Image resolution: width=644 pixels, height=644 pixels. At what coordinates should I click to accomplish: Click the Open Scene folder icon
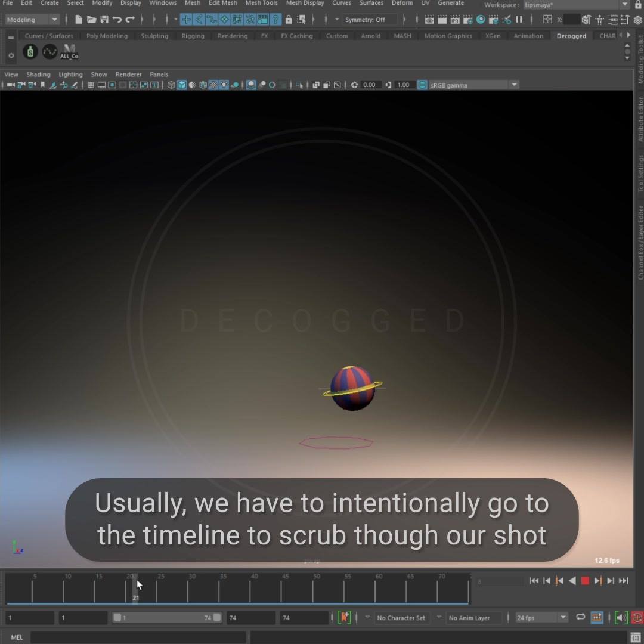92,19
